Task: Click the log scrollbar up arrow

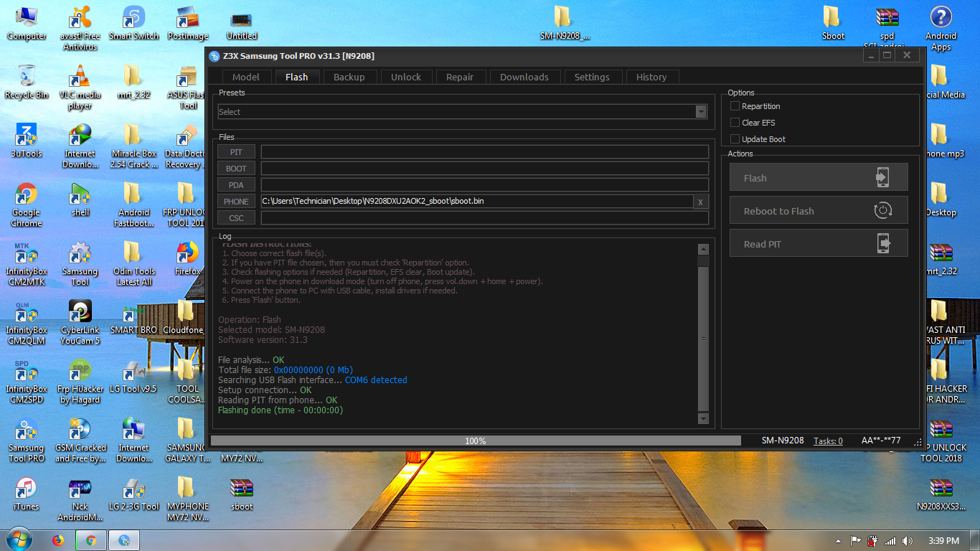Action: point(703,249)
